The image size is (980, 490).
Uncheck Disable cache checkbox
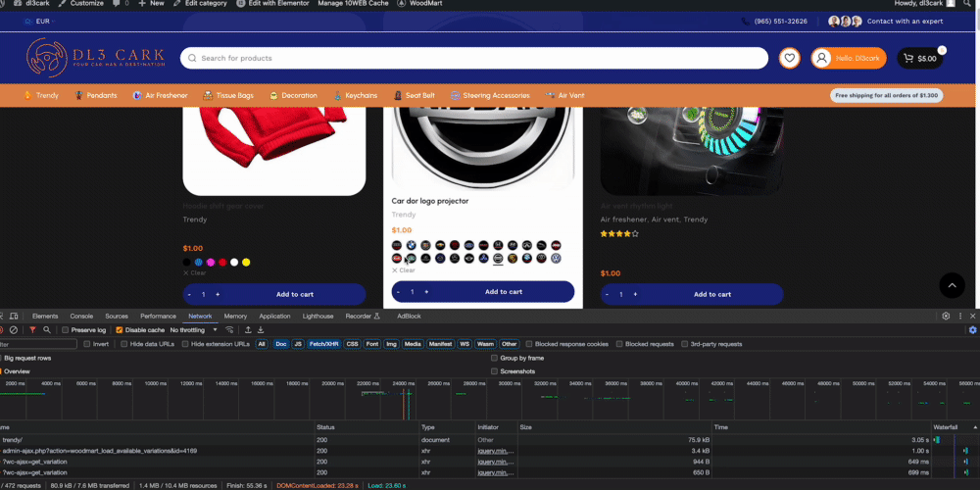coord(120,330)
